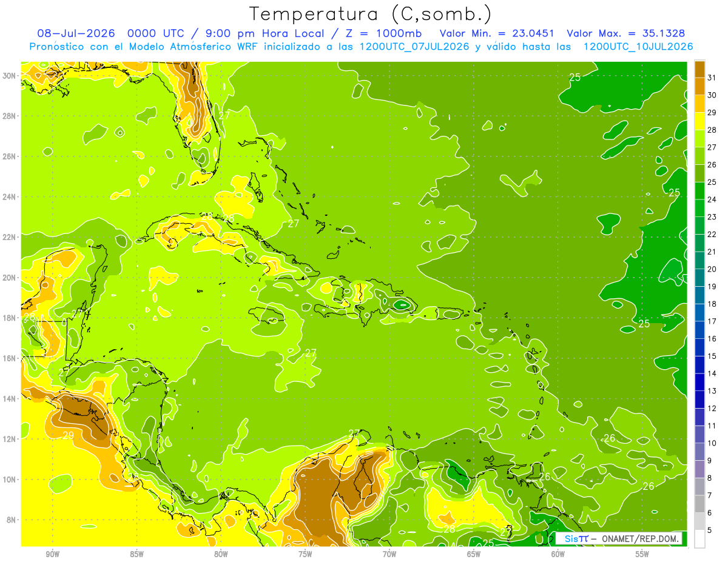Click the legend band between 25 and 26
Screen dimensions: 728x562
coord(699,173)
